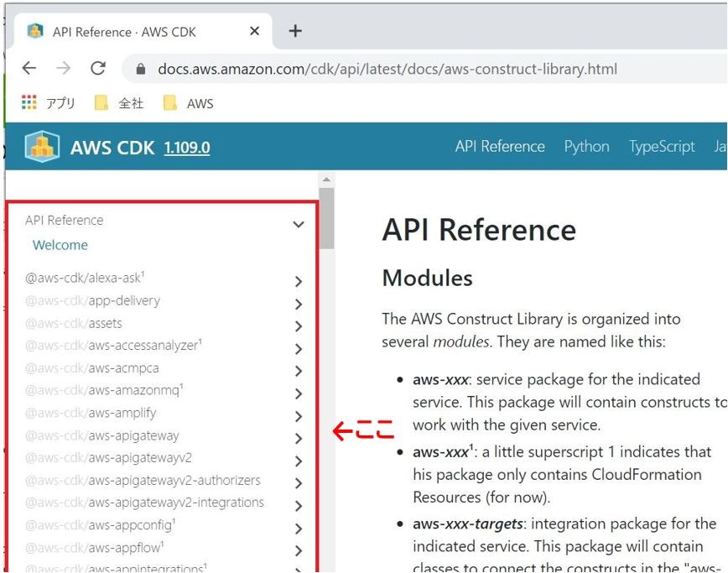Expand the aws-appconfig chevron

pyautogui.click(x=299, y=529)
